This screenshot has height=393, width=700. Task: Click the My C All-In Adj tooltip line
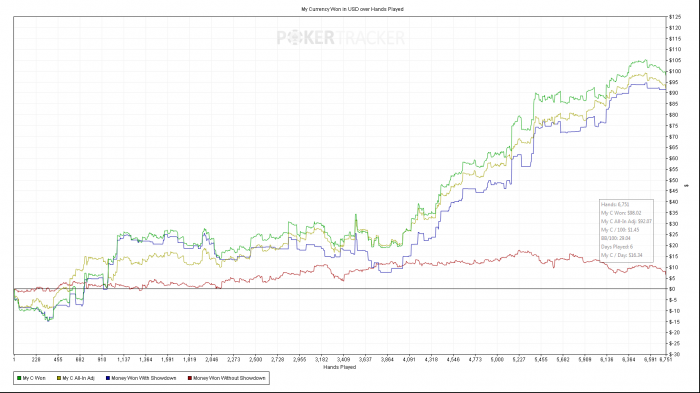(626, 222)
